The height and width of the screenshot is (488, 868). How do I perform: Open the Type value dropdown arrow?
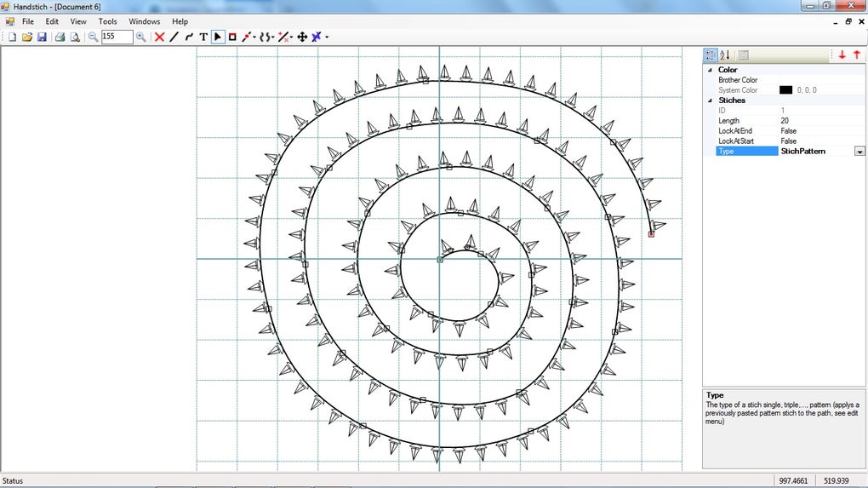[859, 152]
